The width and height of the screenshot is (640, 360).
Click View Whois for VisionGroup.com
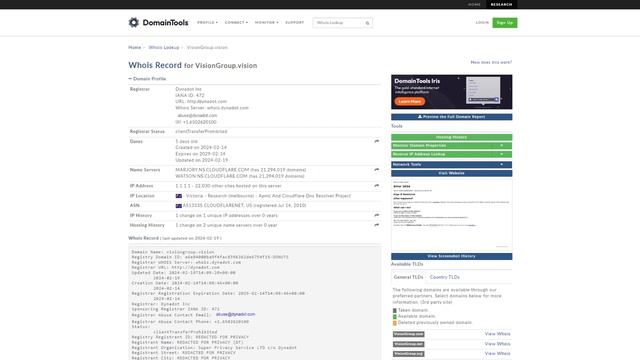pyautogui.click(x=498, y=334)
